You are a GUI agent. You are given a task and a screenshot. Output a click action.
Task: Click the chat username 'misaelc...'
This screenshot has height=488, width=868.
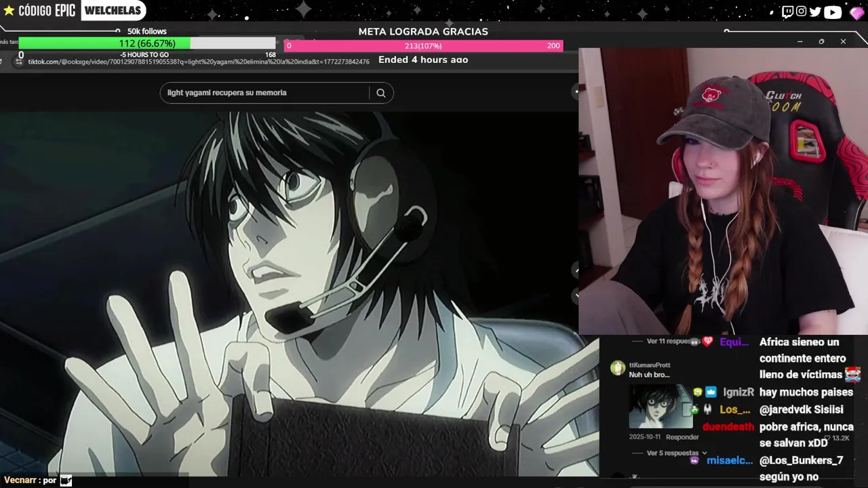[x=730, y=460]
